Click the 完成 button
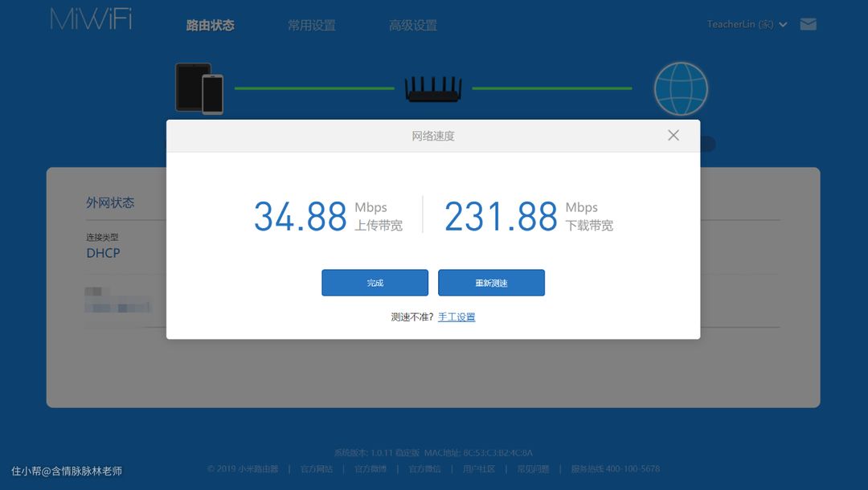 tap(375, 283)
